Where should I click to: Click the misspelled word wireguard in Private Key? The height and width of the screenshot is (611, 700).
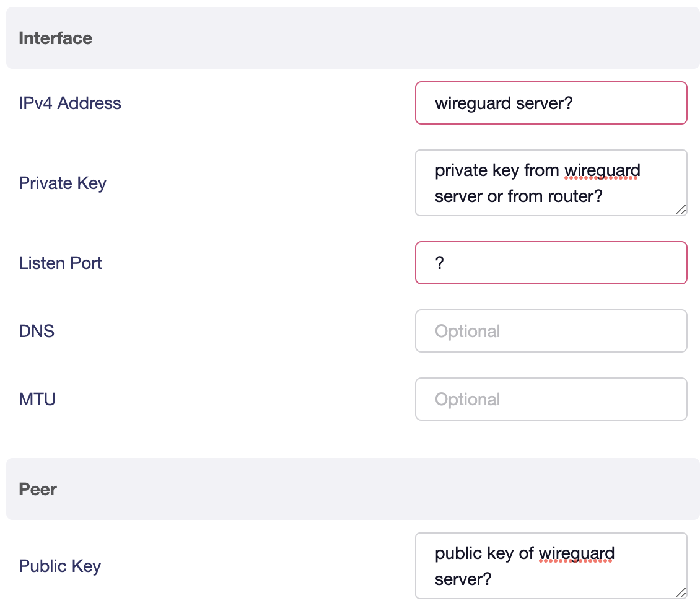[x=602, y=170]
